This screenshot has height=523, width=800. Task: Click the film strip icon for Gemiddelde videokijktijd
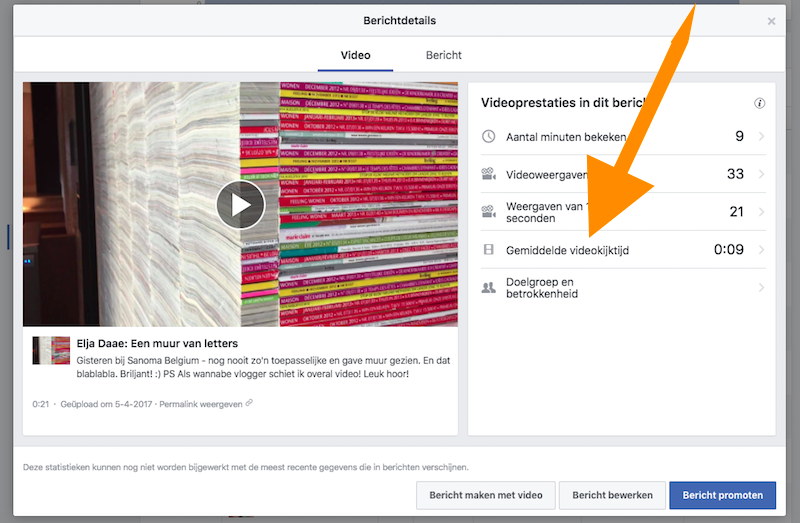488,250
